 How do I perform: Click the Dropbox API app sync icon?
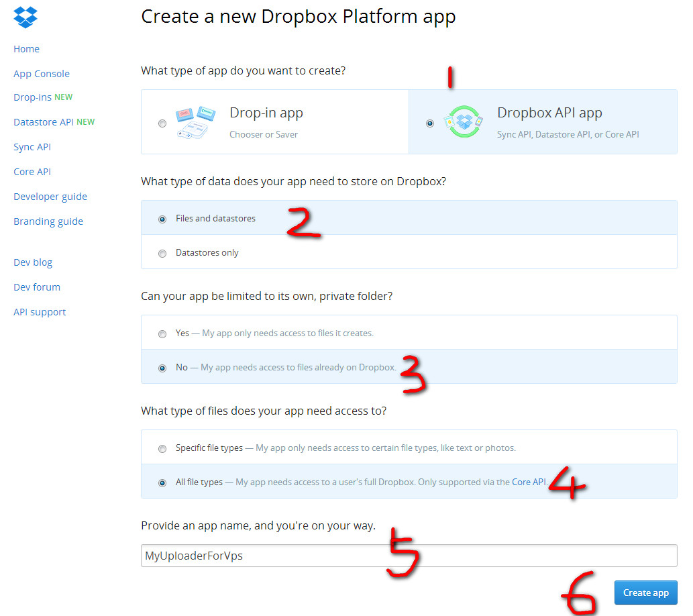tap(464, 121)
